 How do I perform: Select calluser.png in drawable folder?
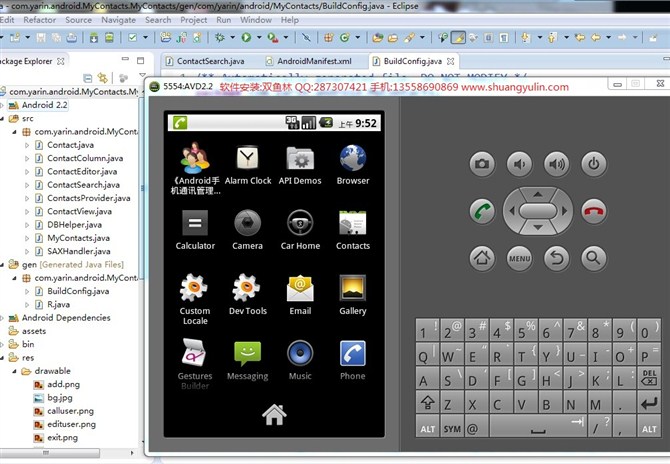(71, 411)
